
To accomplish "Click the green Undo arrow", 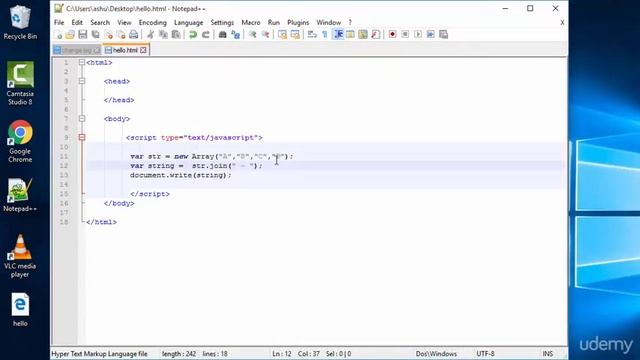I will click(193, 35).
